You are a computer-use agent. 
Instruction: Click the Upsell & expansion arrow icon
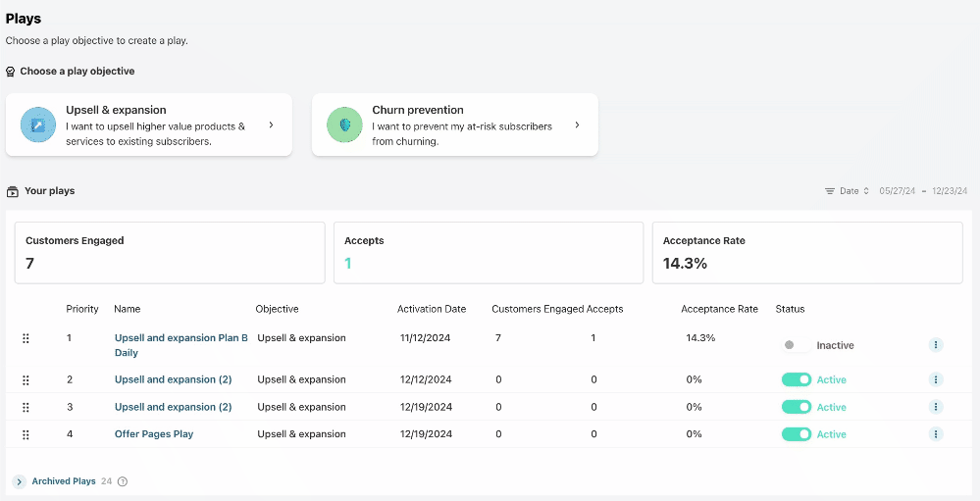tap(38, 125)
